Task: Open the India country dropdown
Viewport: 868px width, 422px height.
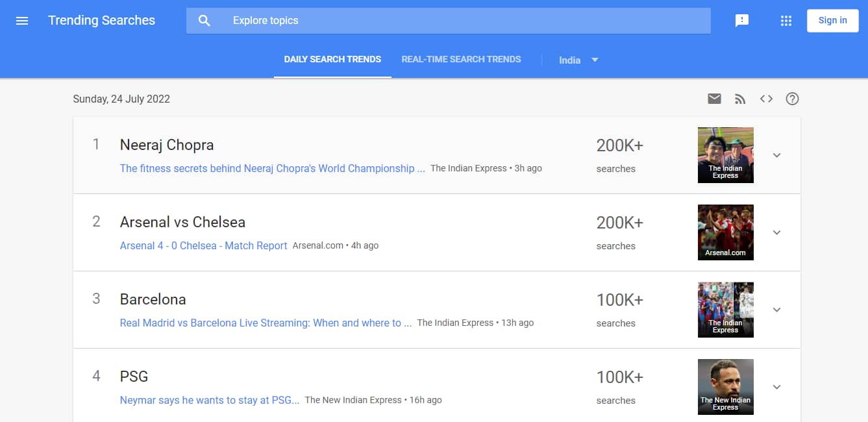Action: 578,60
